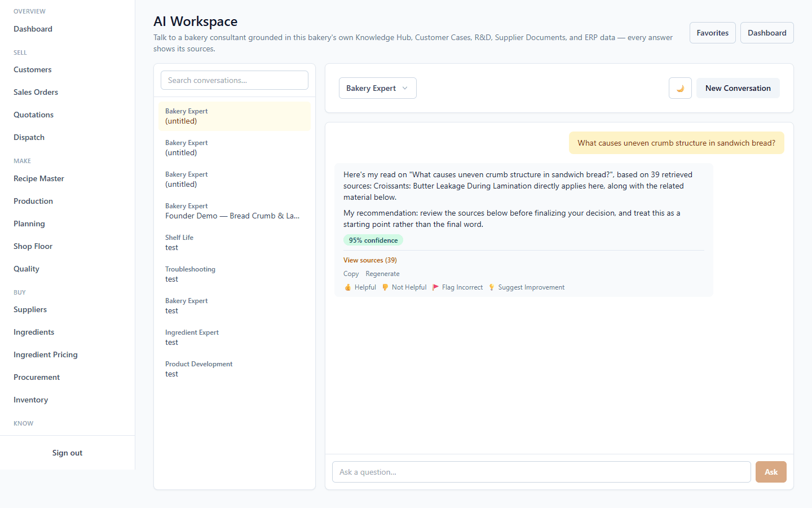Toggle dark mode moon icon

click(680, 88)
